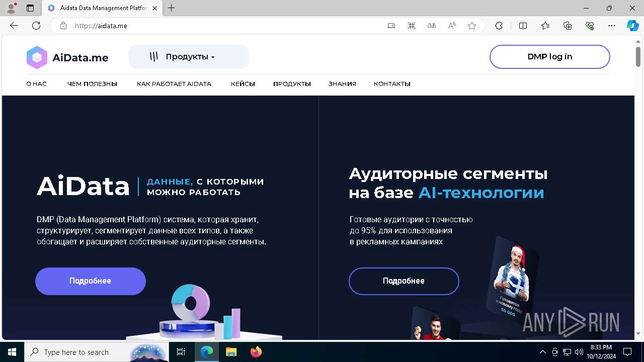The image size is (644, 362).
Task: Open the Windows Start menu
Action: (12, 352)
